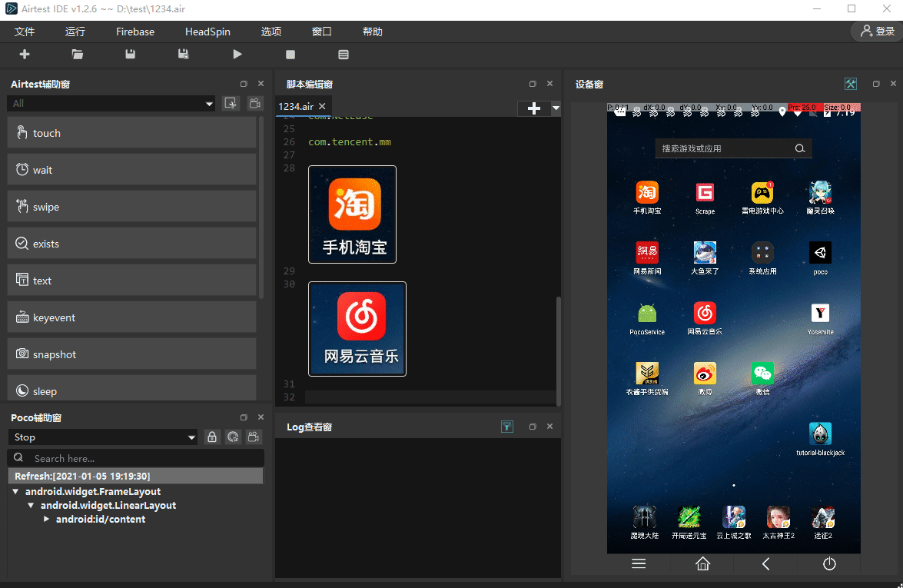Select the exists command
903x588 pixels.
131,244
